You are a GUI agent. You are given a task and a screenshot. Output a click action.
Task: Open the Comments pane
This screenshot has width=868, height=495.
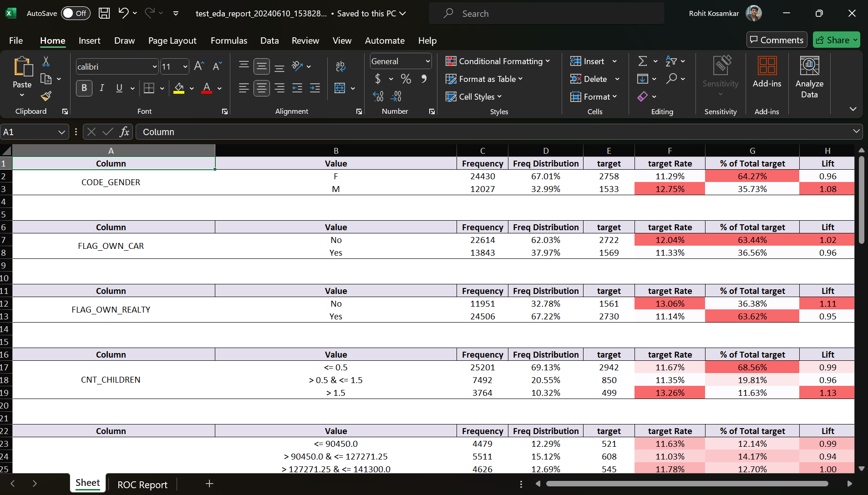[776, 40]
